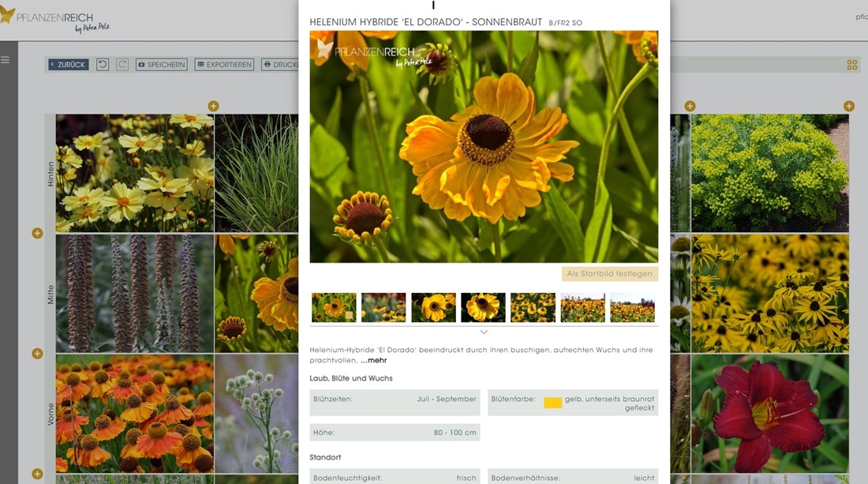Screen dimensions: 868x484
Task: Select the fourth thumbnail with dark background
Action: (483, 308)
